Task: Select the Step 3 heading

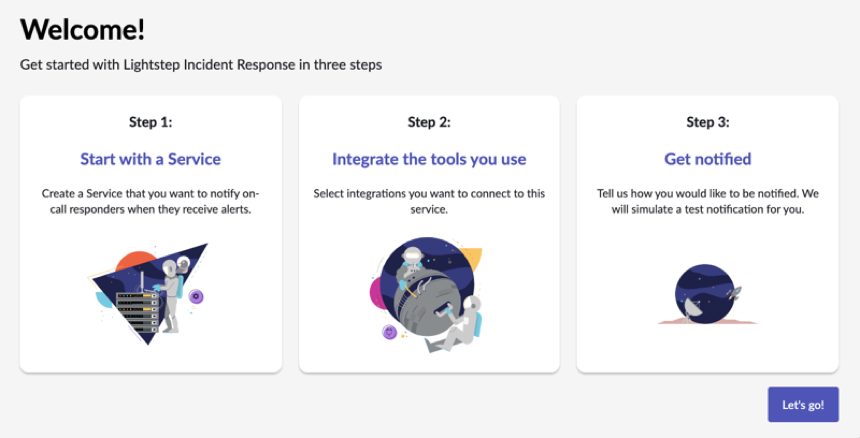Action: tap(707, 122)
